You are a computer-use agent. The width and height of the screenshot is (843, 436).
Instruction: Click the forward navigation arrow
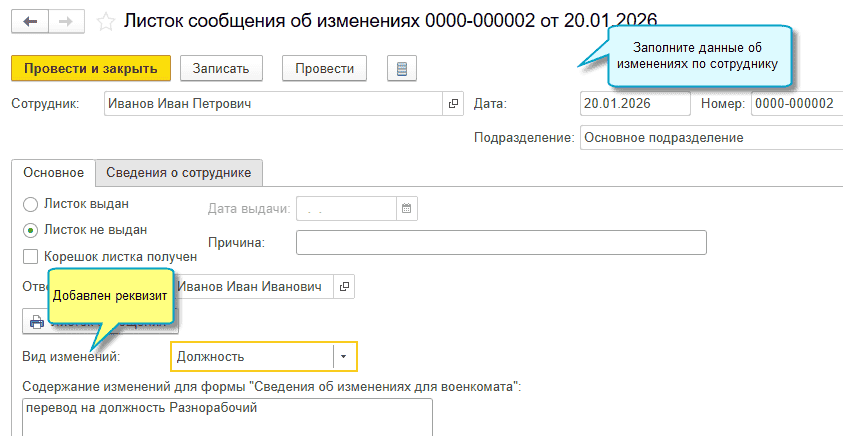pos(64,21)
